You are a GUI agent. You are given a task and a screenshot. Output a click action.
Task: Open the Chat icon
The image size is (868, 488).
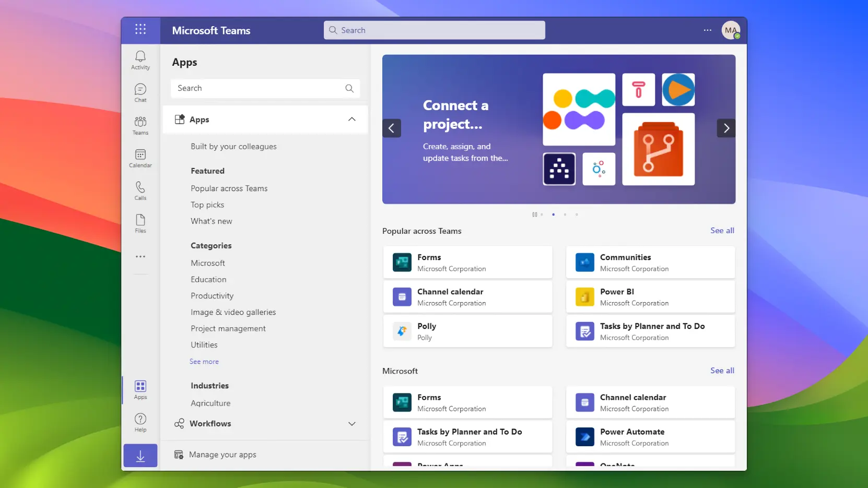pos(140,92)
